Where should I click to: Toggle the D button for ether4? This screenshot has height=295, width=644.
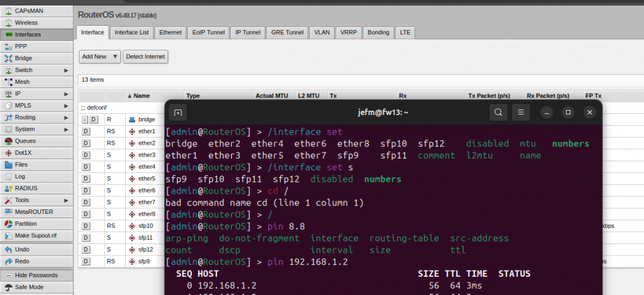86,167
